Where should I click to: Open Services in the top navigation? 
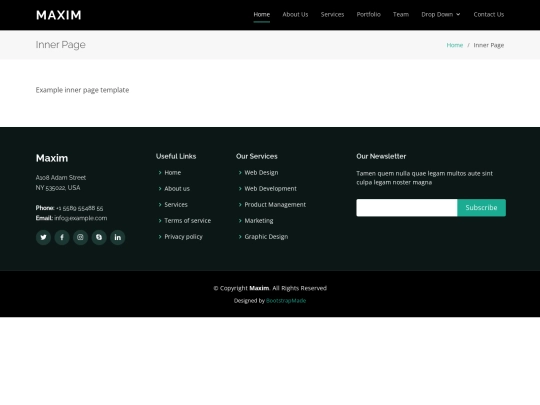[332, 14]
